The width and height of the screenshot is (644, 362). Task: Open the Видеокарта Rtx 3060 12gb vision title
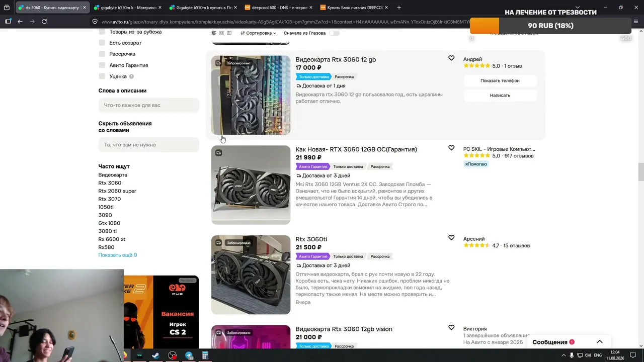[344, 329]
